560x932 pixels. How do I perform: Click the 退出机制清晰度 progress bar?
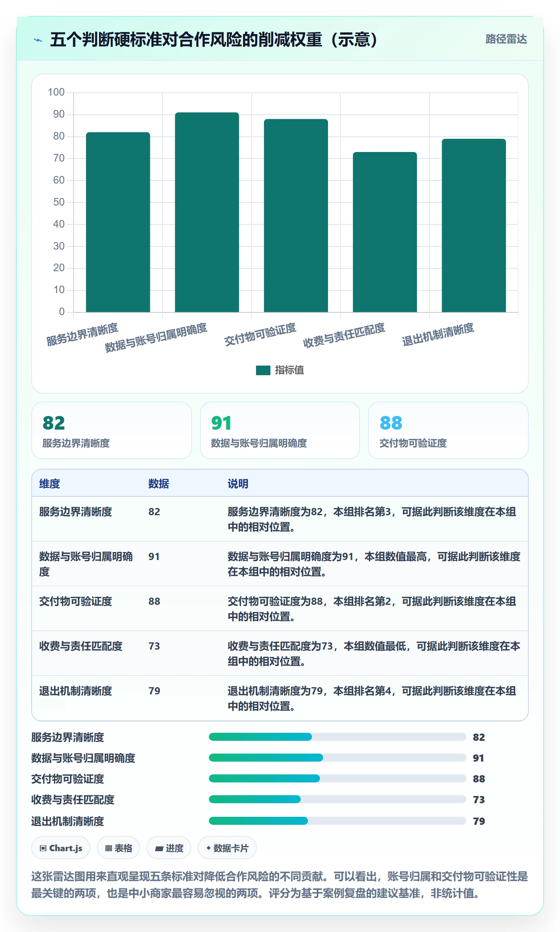click(337, 821)
